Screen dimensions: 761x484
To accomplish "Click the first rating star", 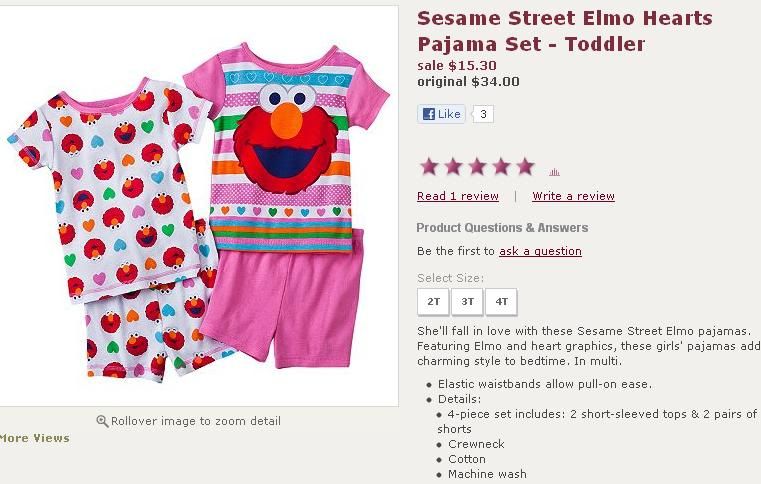I will pos(429,167).
